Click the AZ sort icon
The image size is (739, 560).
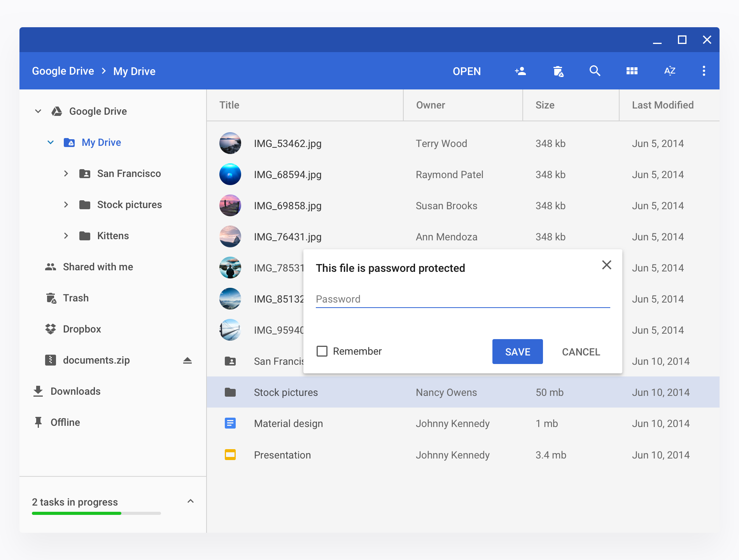coord(670,71)
